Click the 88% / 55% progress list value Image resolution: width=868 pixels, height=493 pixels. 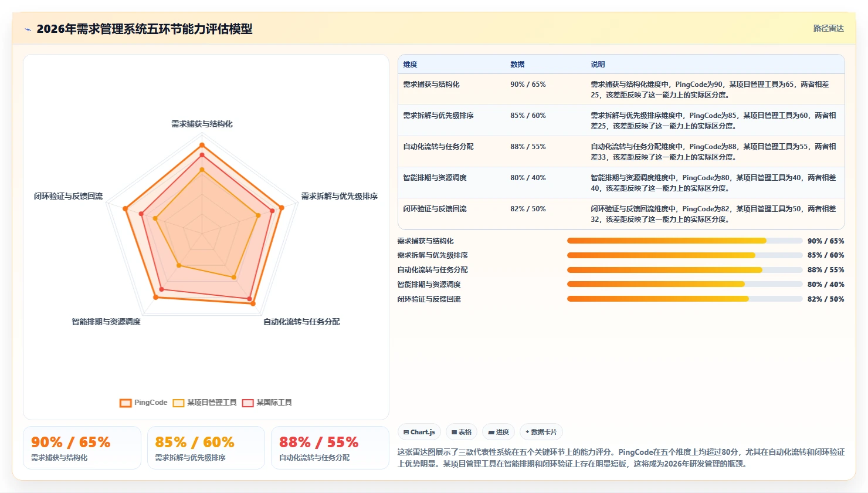pos(826,270)
